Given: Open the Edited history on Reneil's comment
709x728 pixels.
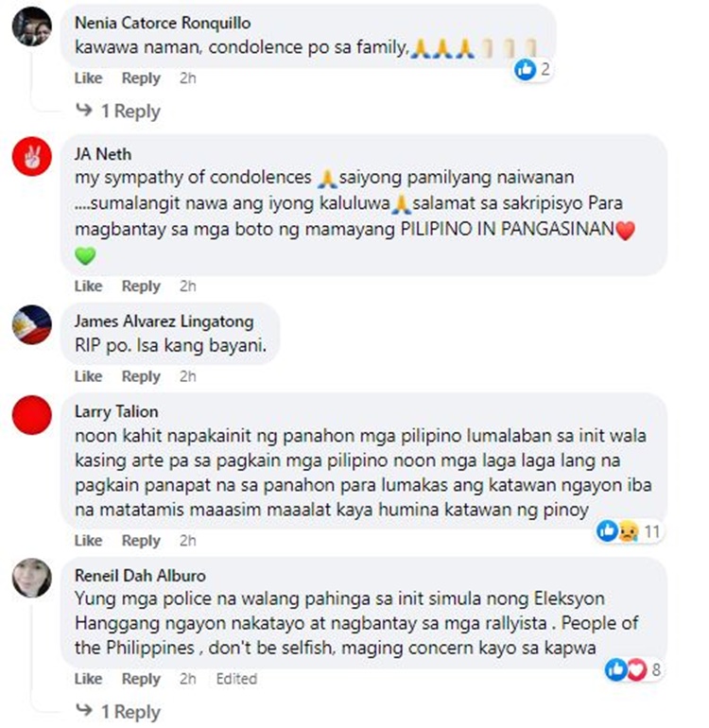Looking at the screenshot, I should (236, 679).
